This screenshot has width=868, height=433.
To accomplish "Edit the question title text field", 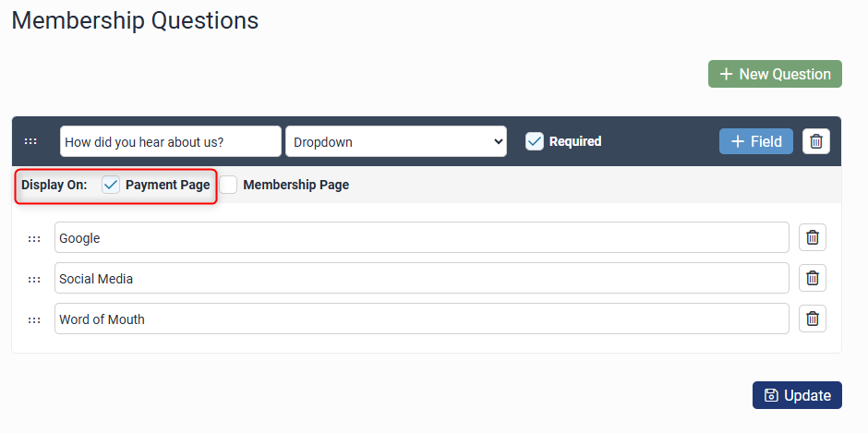I will (170, 142).
